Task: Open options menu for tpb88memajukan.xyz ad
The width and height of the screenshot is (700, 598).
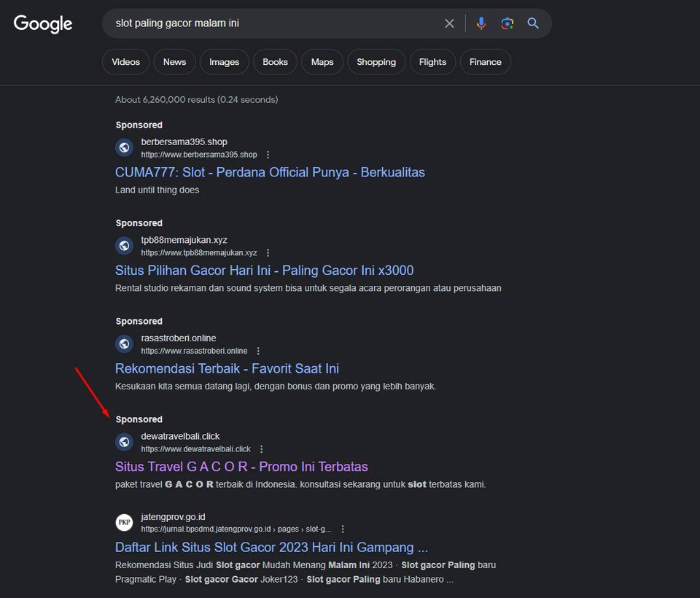Action: 268,253
